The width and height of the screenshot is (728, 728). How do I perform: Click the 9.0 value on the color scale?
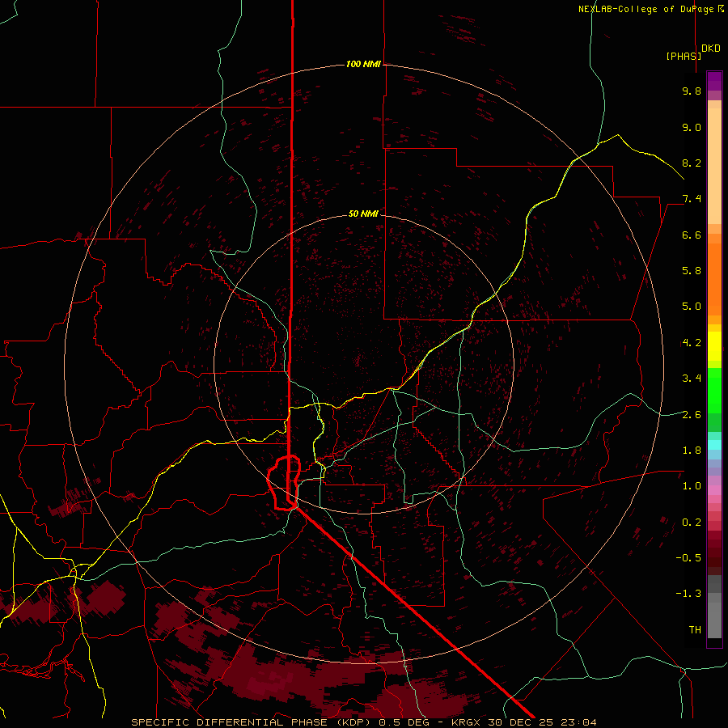click(692, 127)
